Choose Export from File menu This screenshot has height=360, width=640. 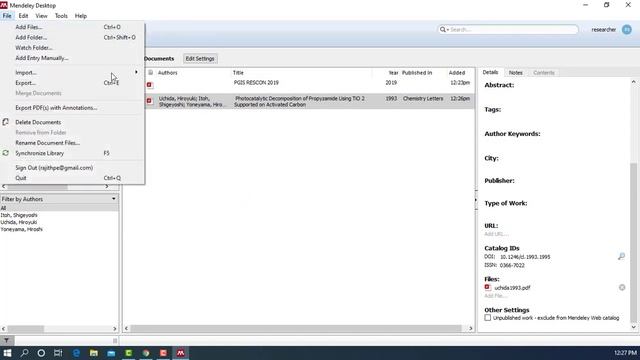[72, 83]
